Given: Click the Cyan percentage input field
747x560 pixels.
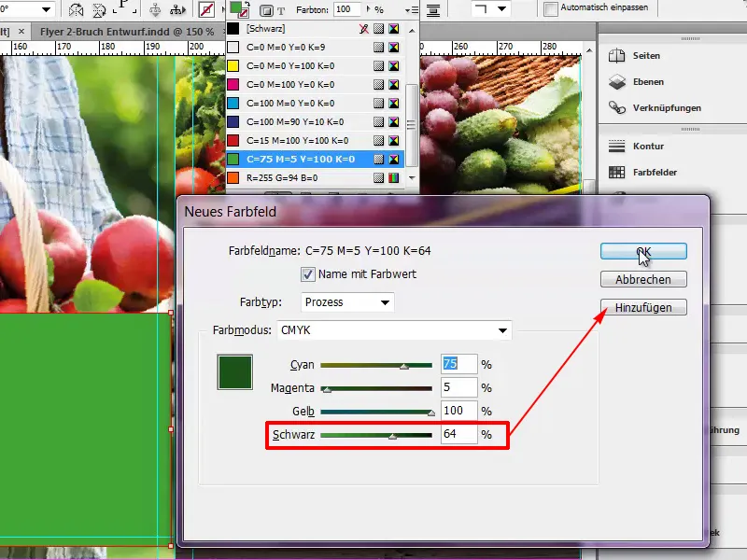Looking at the screenshot, I should pos(458,364).
